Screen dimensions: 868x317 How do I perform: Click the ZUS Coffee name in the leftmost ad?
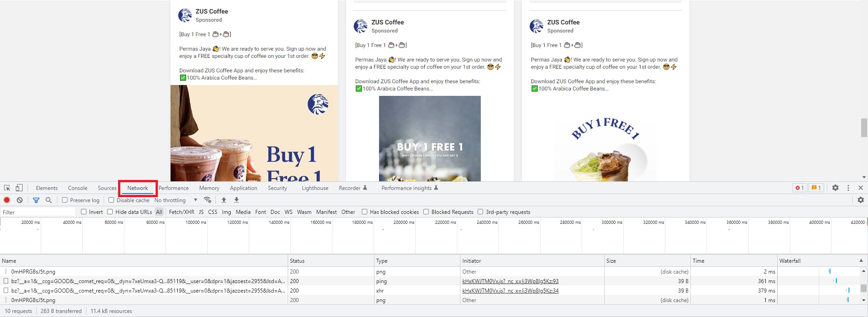tap(212, 11)
